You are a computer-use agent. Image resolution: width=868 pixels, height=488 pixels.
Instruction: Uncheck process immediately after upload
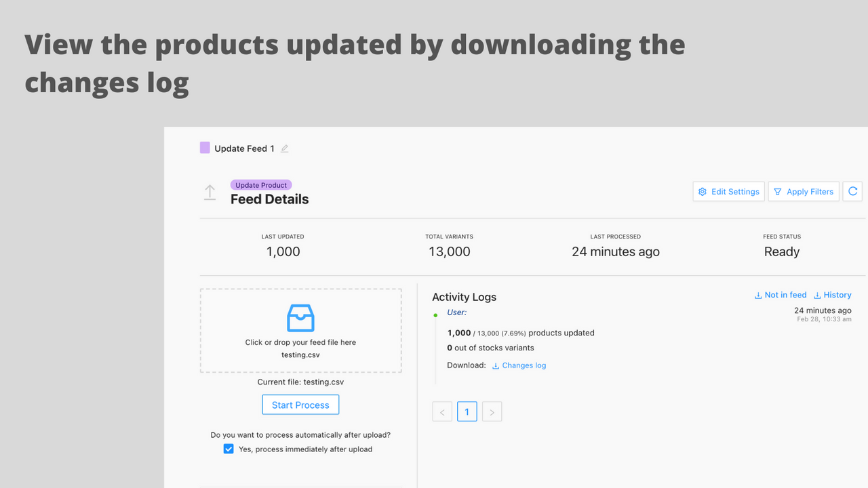[x=229, y=449]
